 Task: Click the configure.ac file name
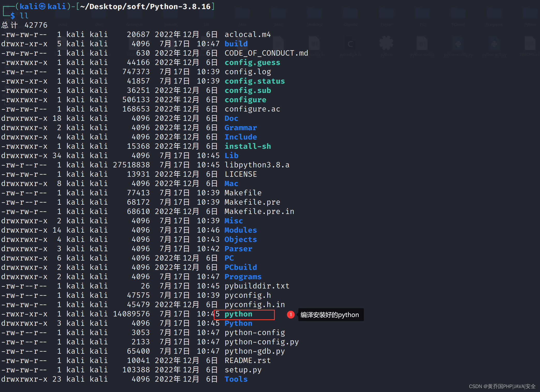click(252, 109)
